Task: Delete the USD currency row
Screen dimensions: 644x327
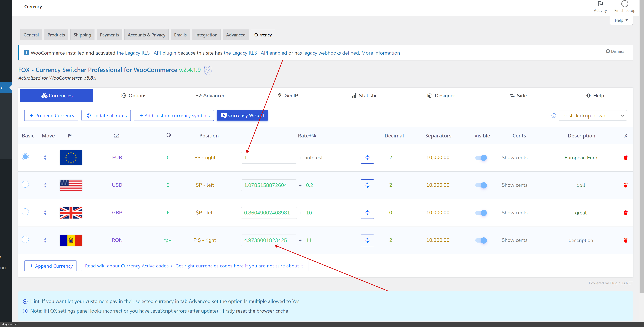Action: point(626,185)
